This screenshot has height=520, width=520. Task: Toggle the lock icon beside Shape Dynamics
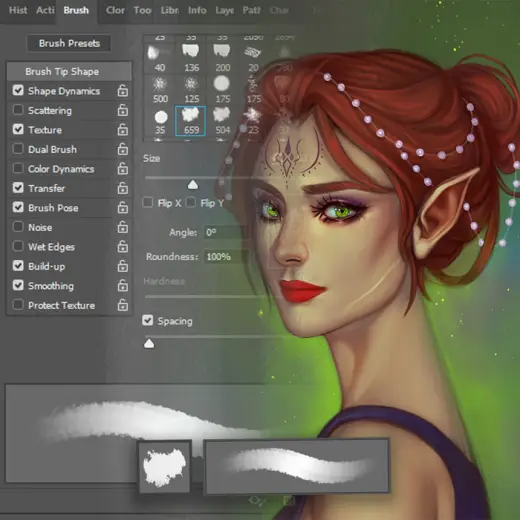click(123, 90)
